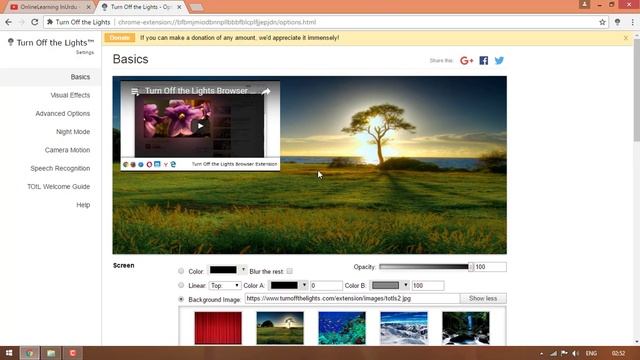Image resolution: width=640 pixels, height=360 pixels.
Task: Open Chrome from the taskbar
Action: click(29, 353)
